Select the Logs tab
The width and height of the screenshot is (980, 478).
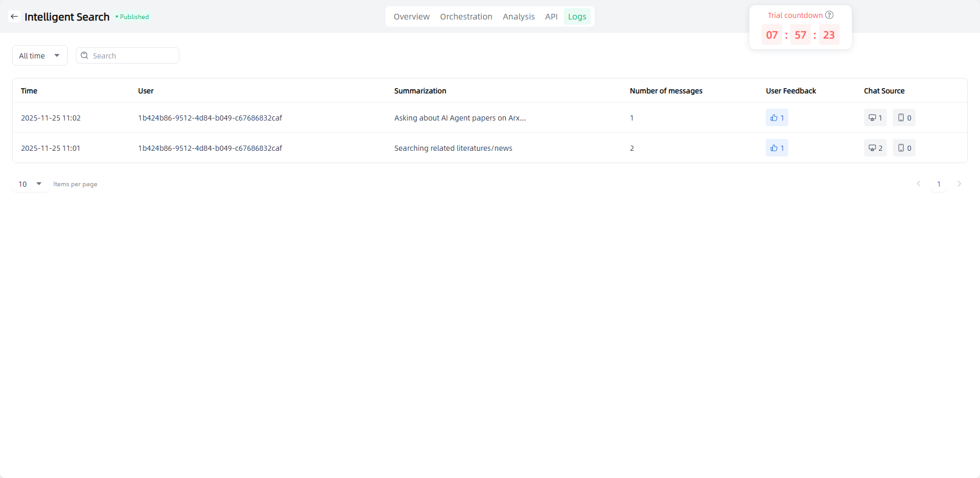click(x=577, y=17)
